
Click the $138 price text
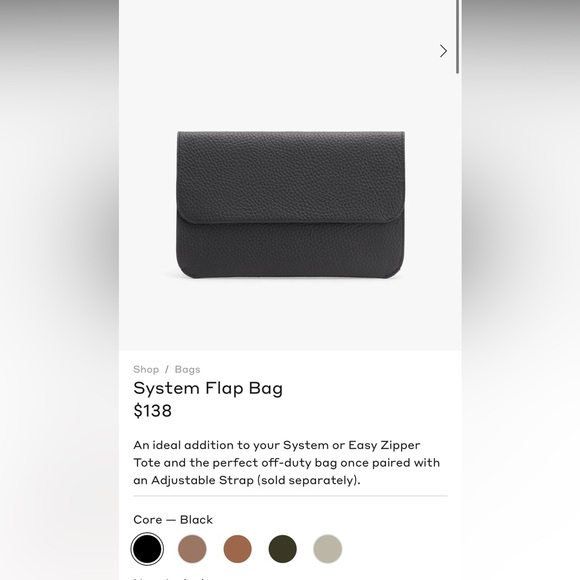pyautogui.click(x=152, y=411)
